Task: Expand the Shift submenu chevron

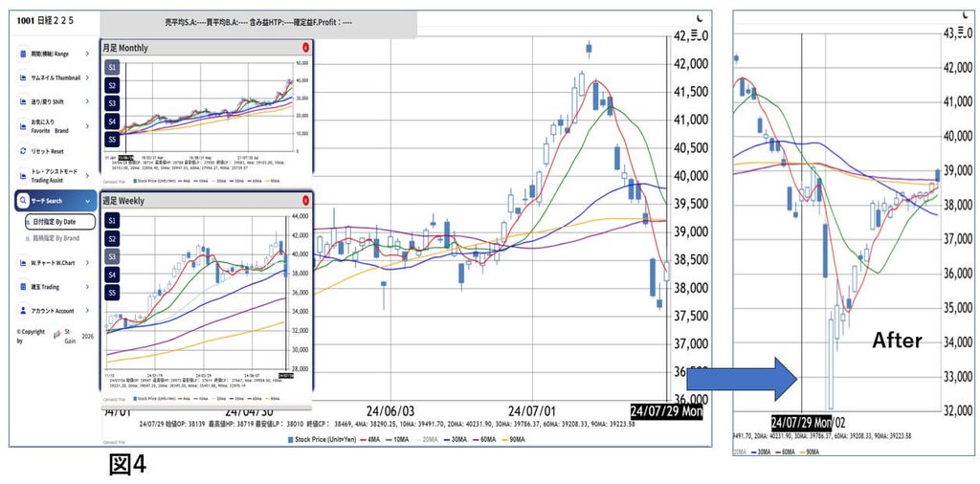Action: tap(87, 101)
